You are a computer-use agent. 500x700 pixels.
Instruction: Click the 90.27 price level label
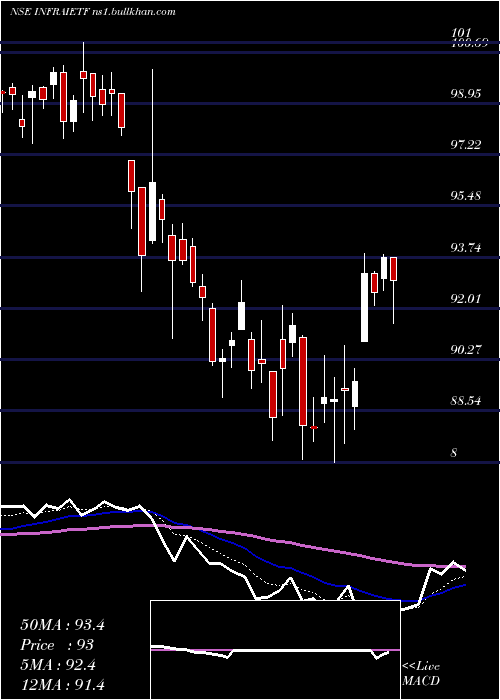tap(465, 350)
